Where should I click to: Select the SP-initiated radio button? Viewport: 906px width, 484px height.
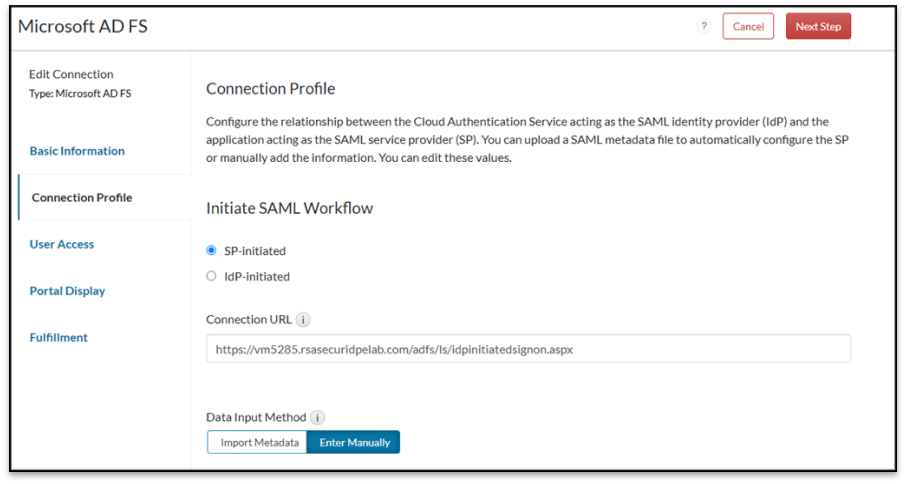coord(211,251)
